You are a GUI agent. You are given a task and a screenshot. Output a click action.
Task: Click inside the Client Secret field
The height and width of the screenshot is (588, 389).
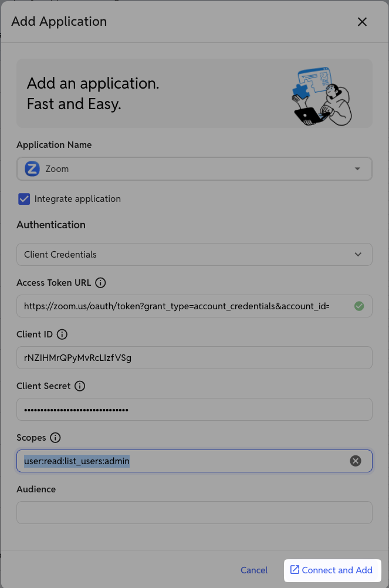coord(195,410)
